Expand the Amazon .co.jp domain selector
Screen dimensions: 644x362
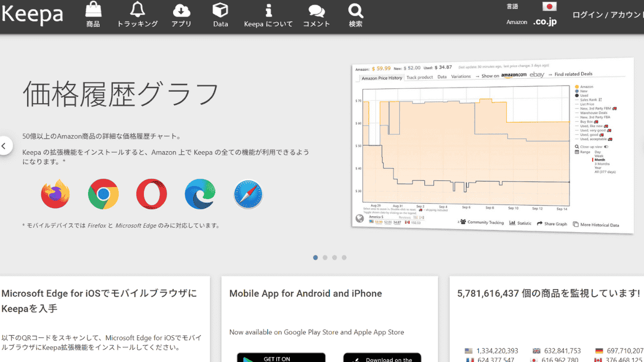click(x=545, y=22)
